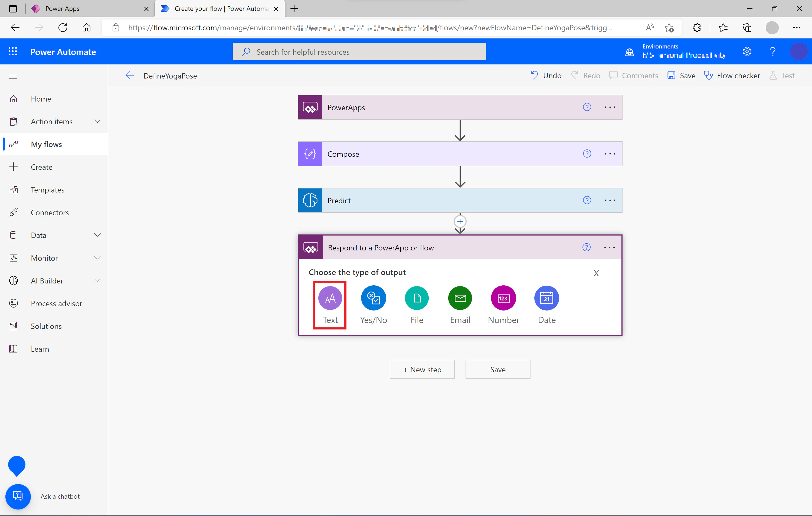Screen dimensions: 812x516
Task: Expand the AI Builder section chevron
Action: pos(97,280)
